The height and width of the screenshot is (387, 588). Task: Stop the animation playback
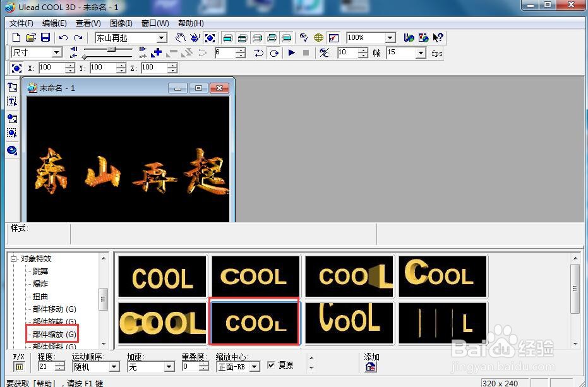(x=306, y=53)
